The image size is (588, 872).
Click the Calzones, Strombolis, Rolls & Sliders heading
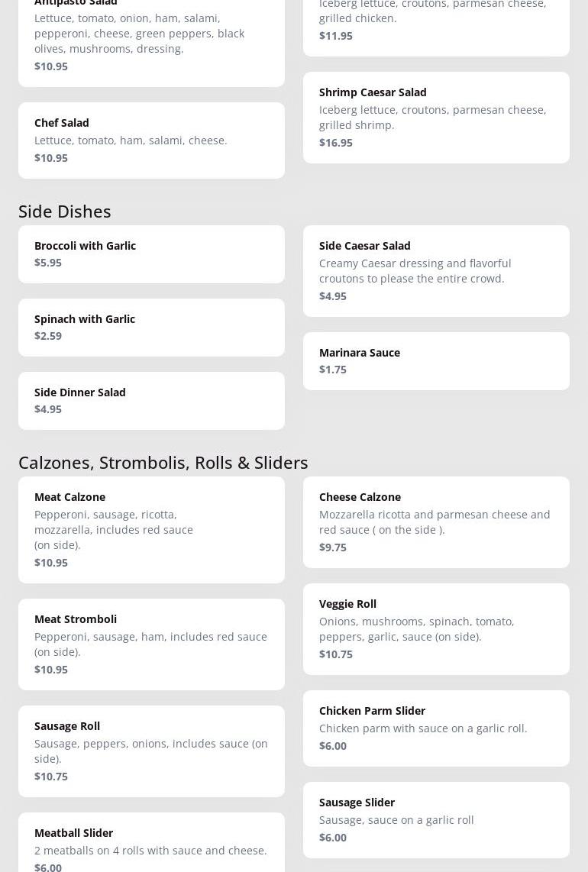click(163, 462)
